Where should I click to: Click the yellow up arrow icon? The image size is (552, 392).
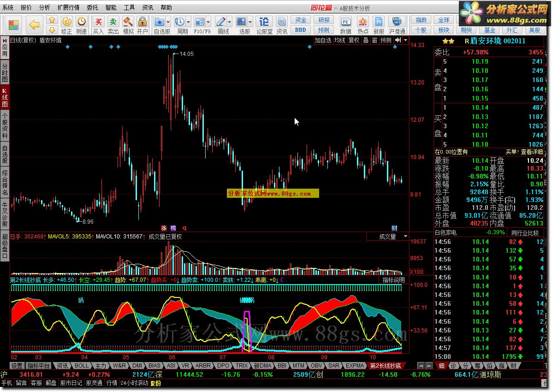(x=52, y=20)
